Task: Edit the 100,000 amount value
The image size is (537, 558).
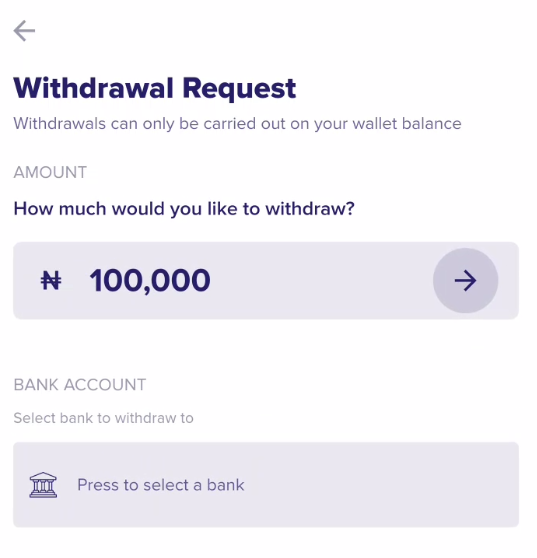Action: click(x=150, y=281)
